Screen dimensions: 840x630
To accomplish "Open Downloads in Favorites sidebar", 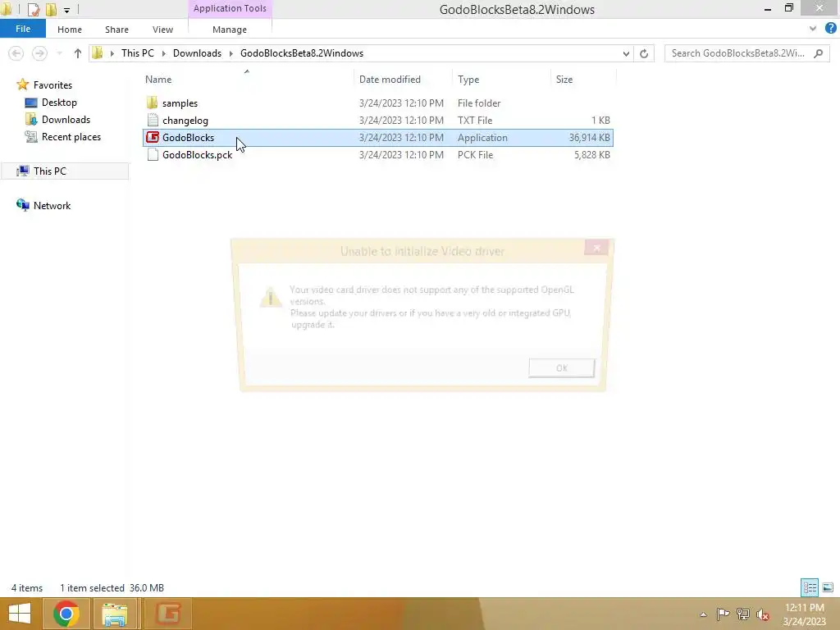I will [x=66, y=120].
